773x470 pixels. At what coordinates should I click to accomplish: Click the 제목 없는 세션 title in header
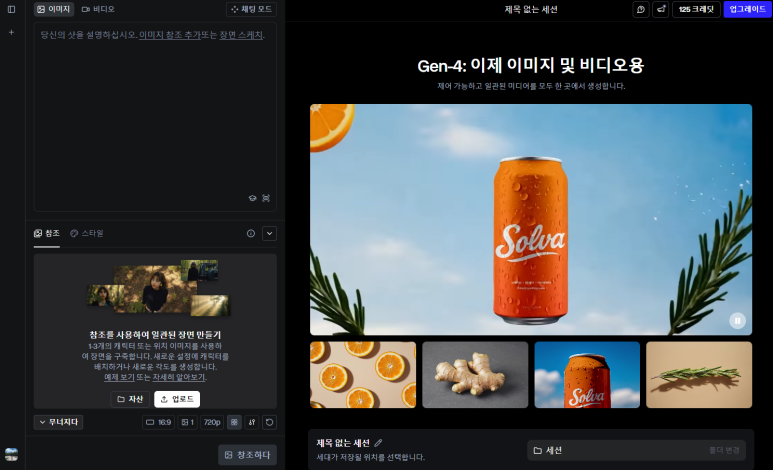(531, 9)
